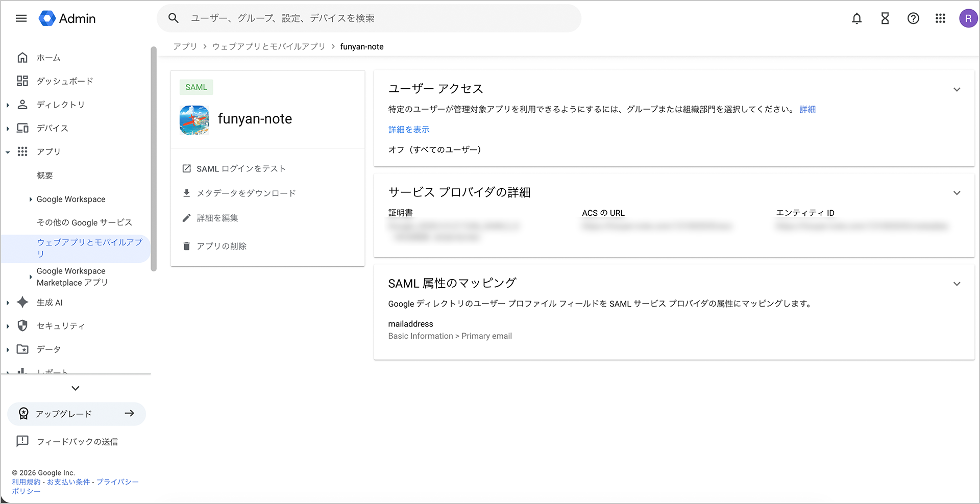Image resolution: width=980 pixels, height=504 pixels.
Task: Expand サービス プロバイダの詳細 section
Action: click(x=957, y=193)
